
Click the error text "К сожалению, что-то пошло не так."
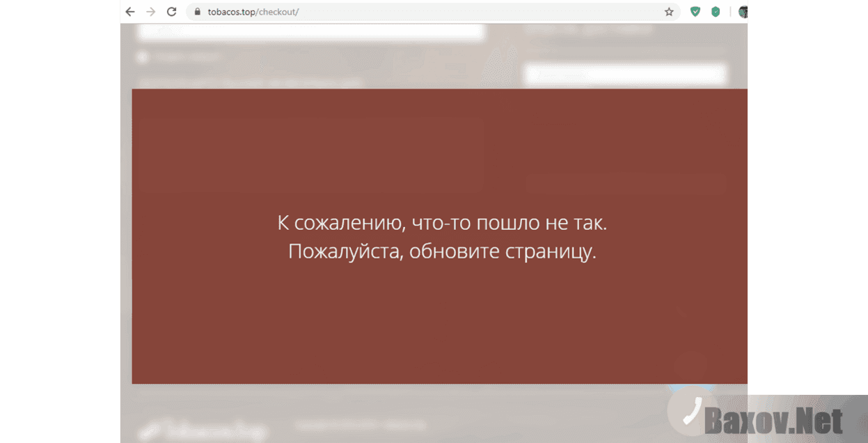pyautogui.click(x=442, y=224)
